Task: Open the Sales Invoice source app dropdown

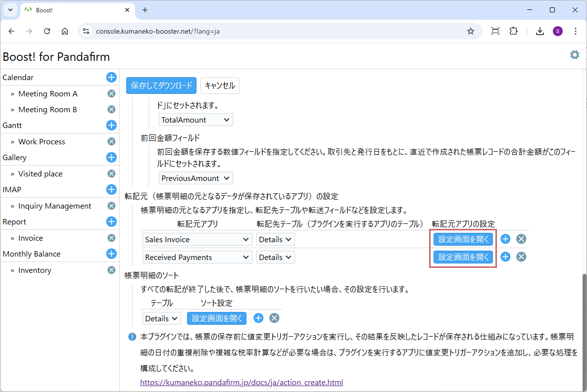Action: (197, 239)
